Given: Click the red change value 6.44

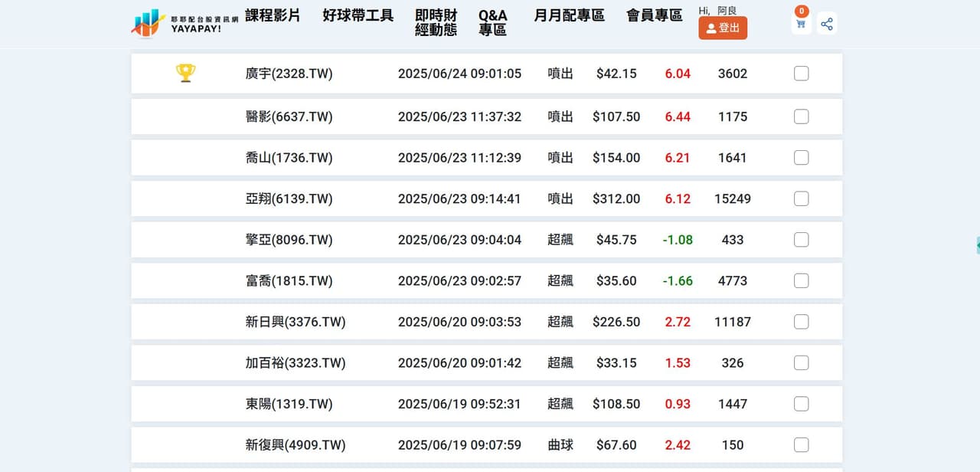Looking at the screenshot, I should point(678,116).
